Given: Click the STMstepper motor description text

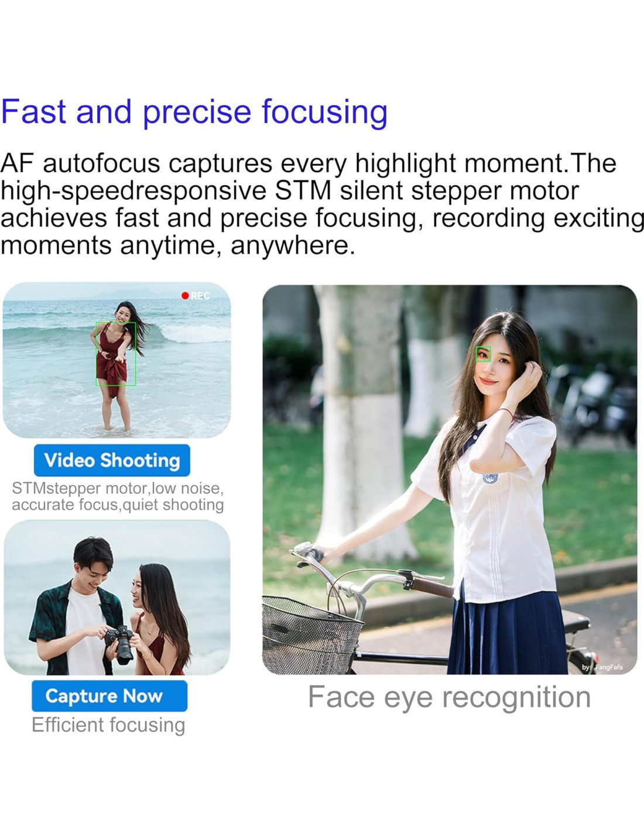Looking at the screenshot, I should [118, 496].
